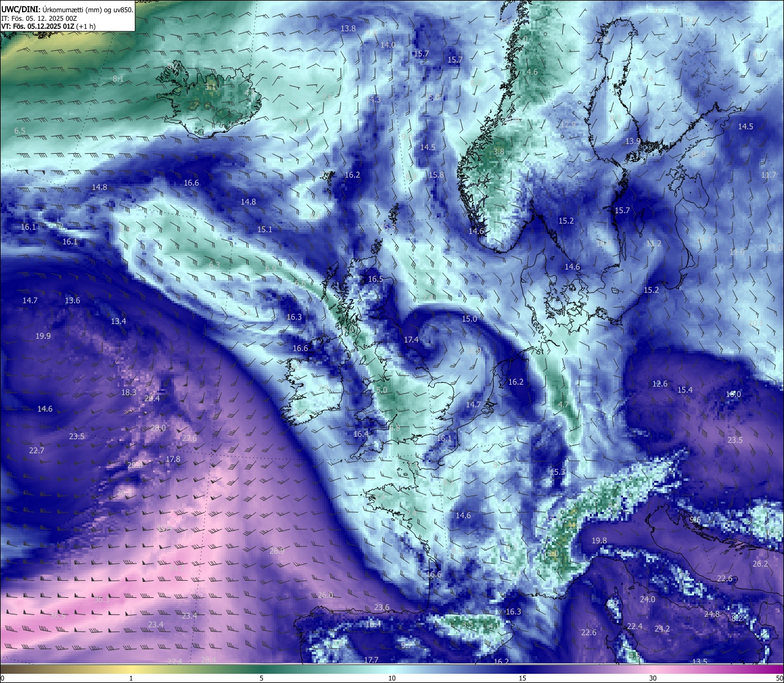Click the value 13.9 on the map
The image size is (784, 683).
[633, 142]
